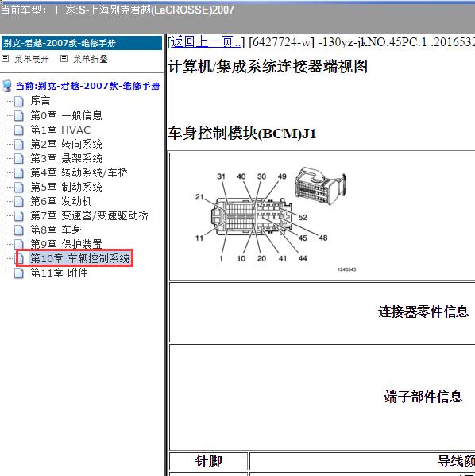The width and height of the screenshot is (475, 476).
Task: Click the 别克-君越-2007款-维修手册 panel header
Action: 82,43
